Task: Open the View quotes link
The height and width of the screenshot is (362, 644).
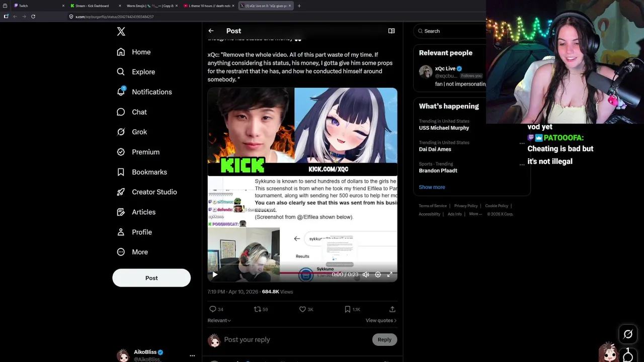Action: 381,320
